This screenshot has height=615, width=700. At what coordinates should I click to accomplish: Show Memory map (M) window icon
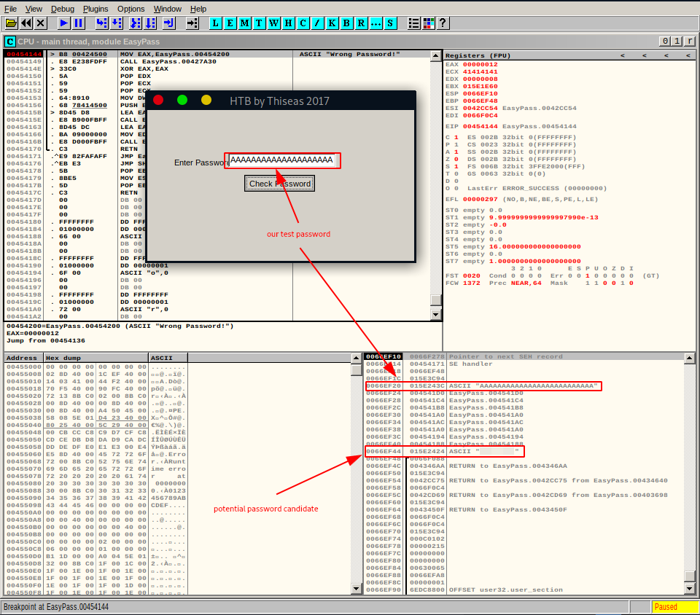(x=244, y=23)
